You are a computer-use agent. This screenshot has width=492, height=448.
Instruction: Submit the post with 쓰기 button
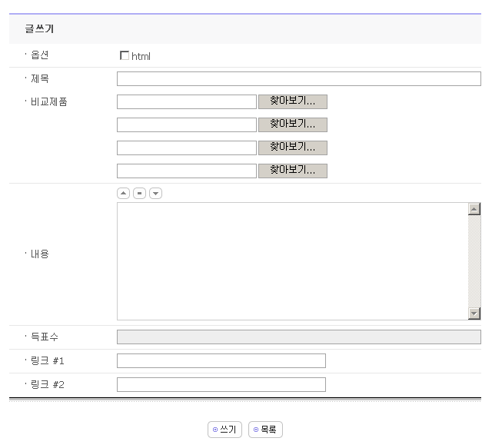pos(224,430)
